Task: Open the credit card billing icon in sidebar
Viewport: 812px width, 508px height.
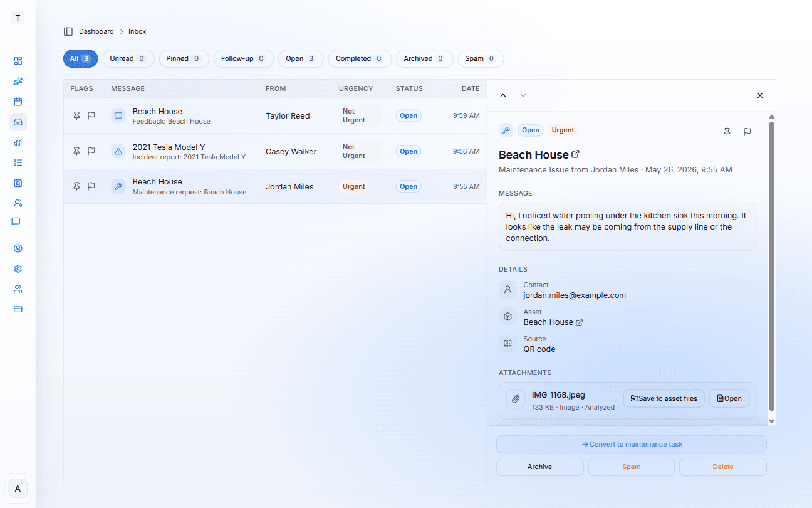Action: click(x=18, y=309)
